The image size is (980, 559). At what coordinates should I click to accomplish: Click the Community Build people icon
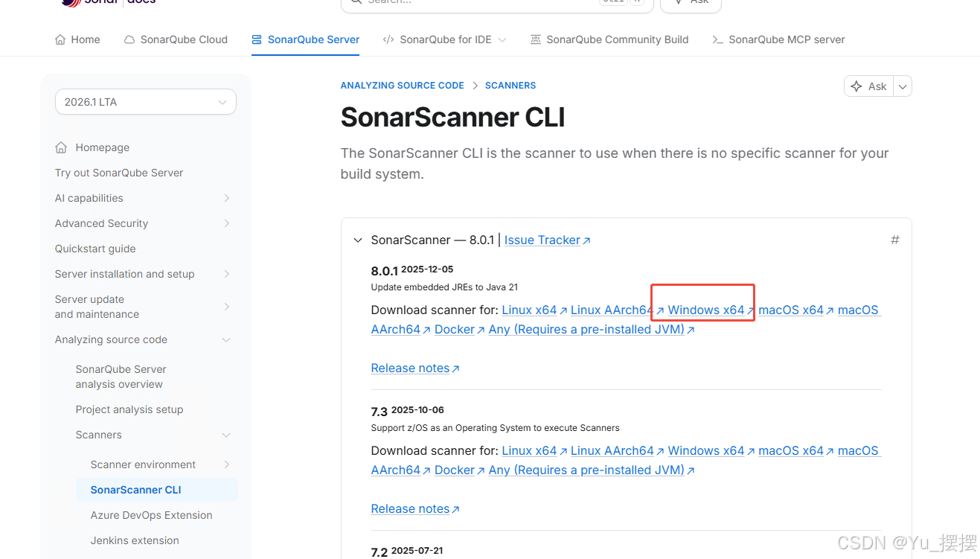(535, 39)
